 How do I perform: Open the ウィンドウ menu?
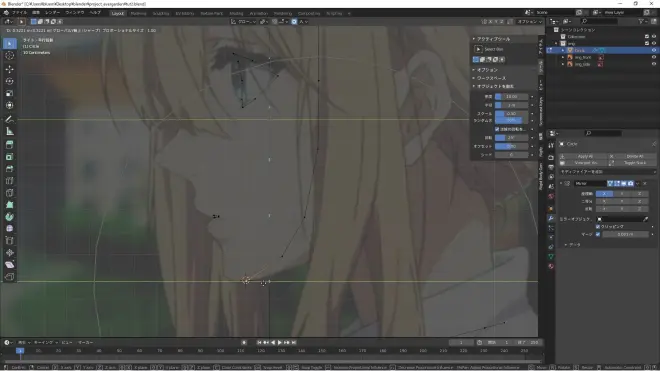pos(75,13)
